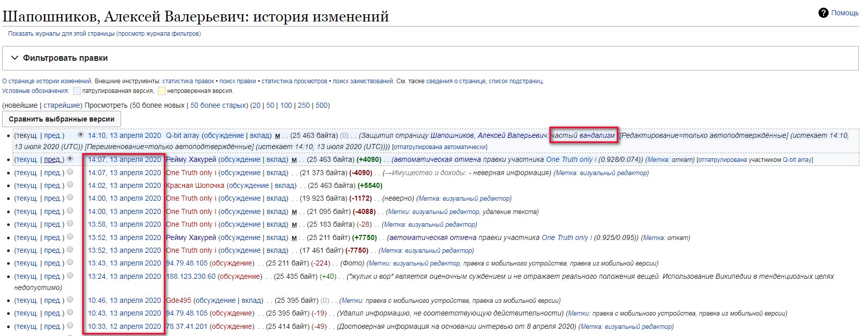This screenshot has height=336, width=868.
Task: Select radio for 13:43 revision by 94.79.48.105
Action: 70,262
